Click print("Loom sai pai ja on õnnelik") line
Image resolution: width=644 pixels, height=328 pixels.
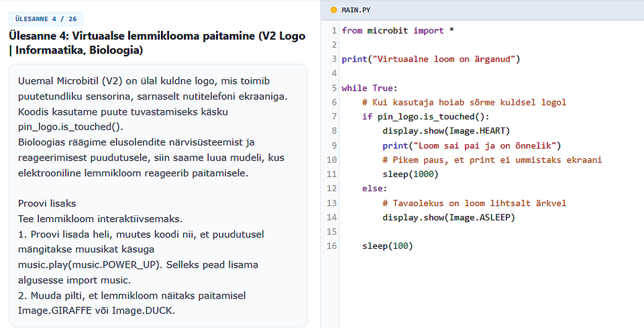472,146
